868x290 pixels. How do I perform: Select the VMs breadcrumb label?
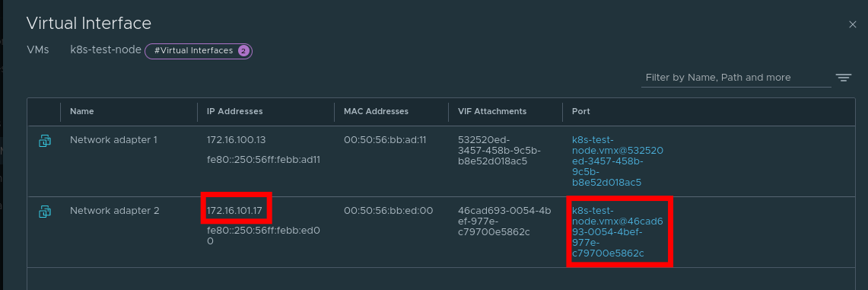tap(37, 49)
